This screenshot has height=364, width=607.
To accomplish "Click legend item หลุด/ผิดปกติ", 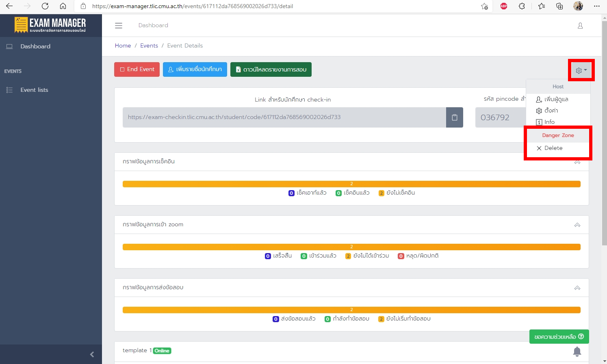I will [418, 256].
